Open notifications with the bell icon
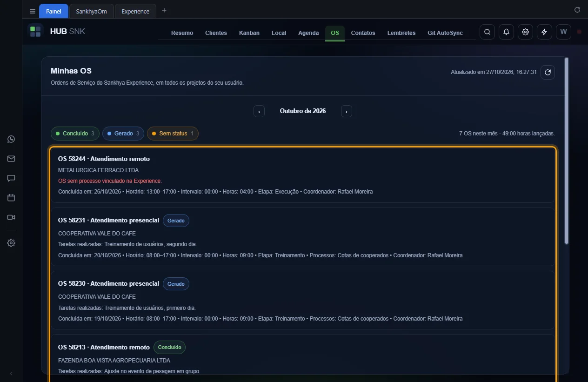Image resolution: width=588 pixels, height=382 pixels. (506, 32)
